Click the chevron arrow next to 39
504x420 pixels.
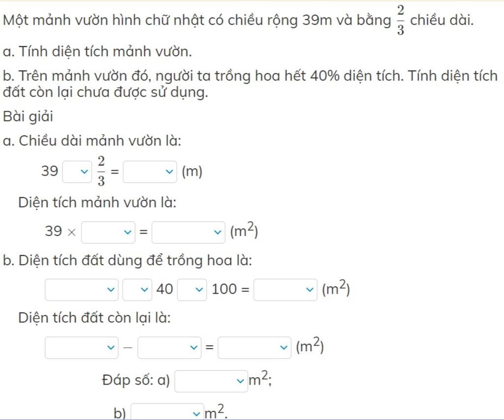[84, 172]
